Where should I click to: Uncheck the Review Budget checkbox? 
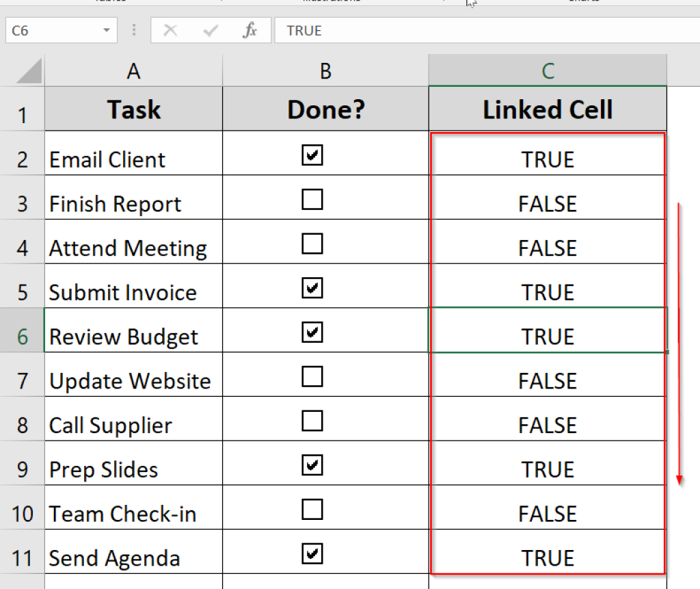pyautogui.click(x=312, y=332)
